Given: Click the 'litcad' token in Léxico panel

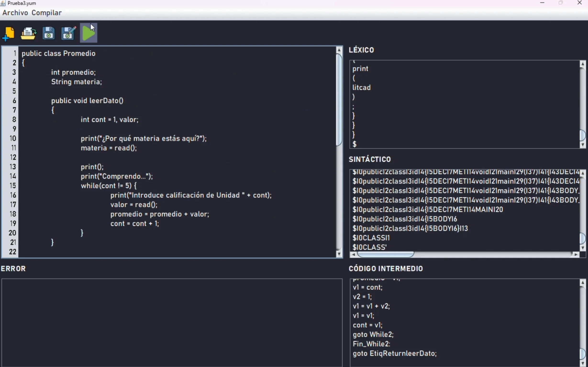Looking at the screenshot, I should pyautogui.click(x=362, y=87).
